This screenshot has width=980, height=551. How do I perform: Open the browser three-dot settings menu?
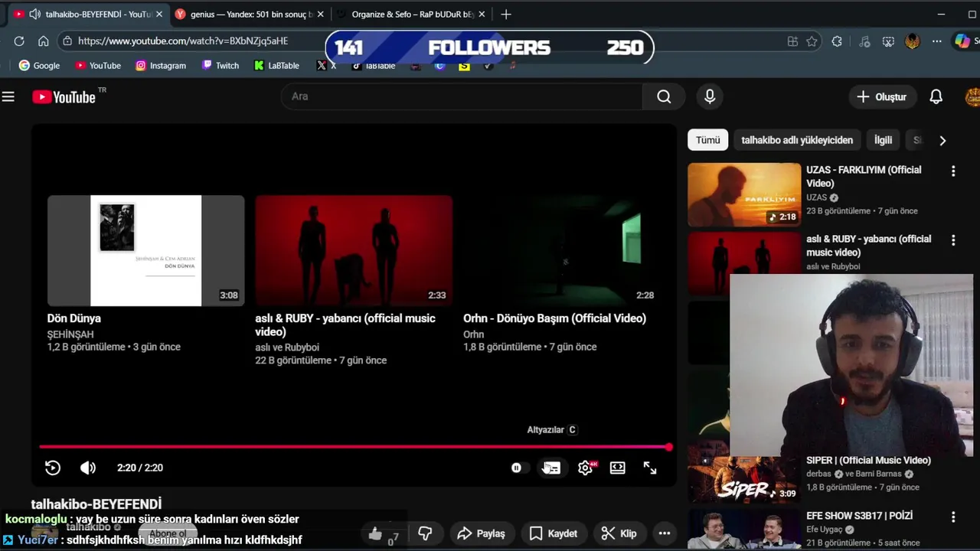[937, 41]
